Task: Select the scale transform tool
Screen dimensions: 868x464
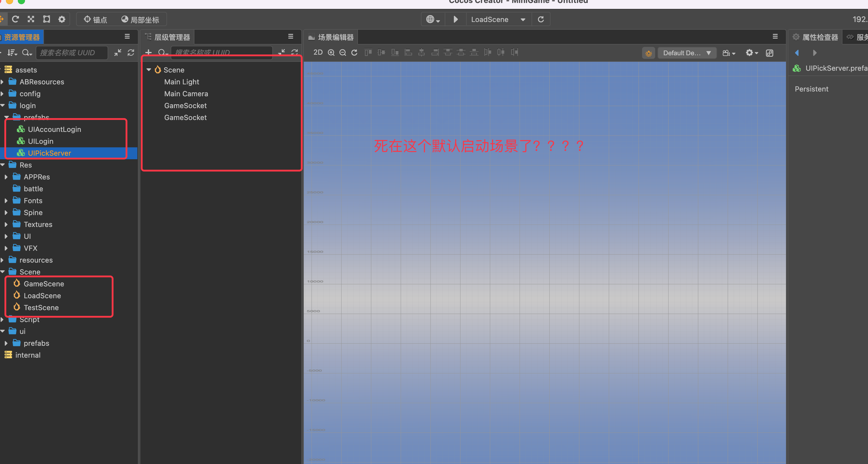Action: point(31,19)
